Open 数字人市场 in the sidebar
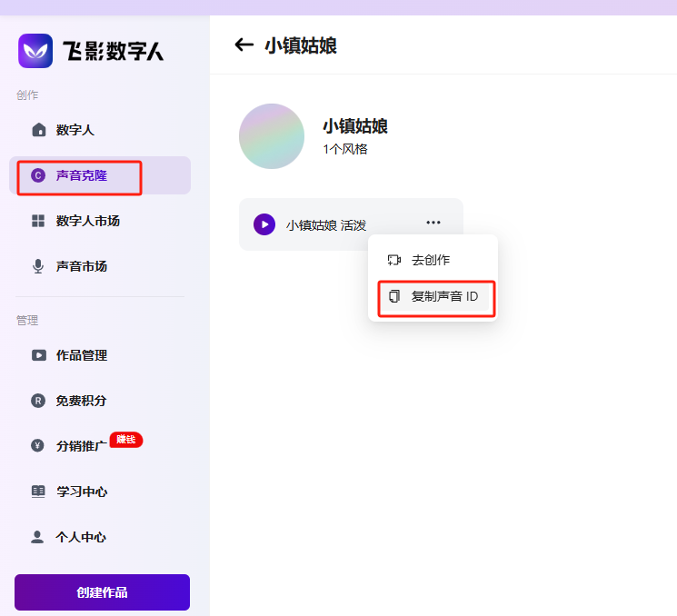 point(100,221)
